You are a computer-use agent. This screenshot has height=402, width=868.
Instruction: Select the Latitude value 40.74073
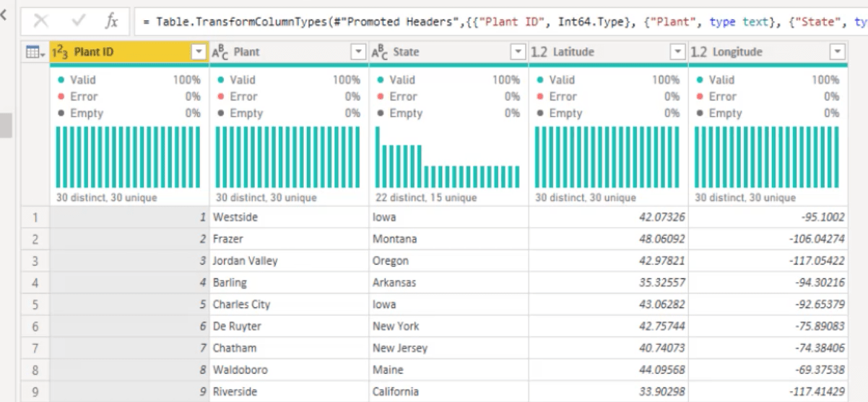608,348
